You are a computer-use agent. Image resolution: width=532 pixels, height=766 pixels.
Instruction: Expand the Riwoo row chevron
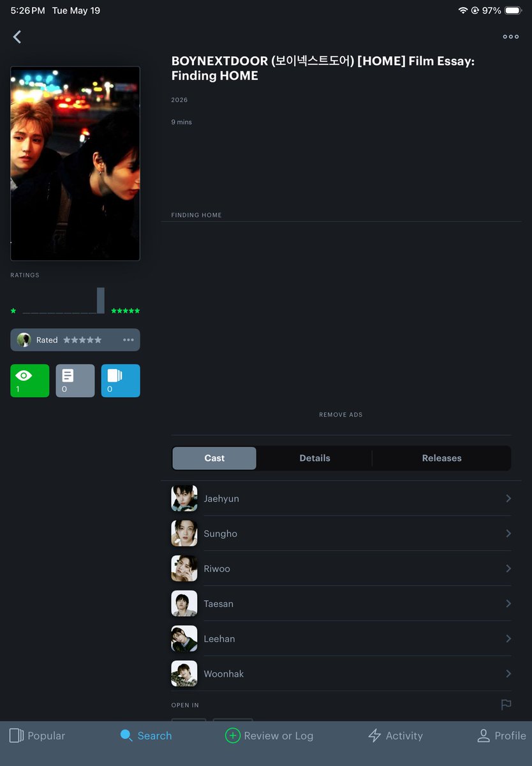coord(508,569)
